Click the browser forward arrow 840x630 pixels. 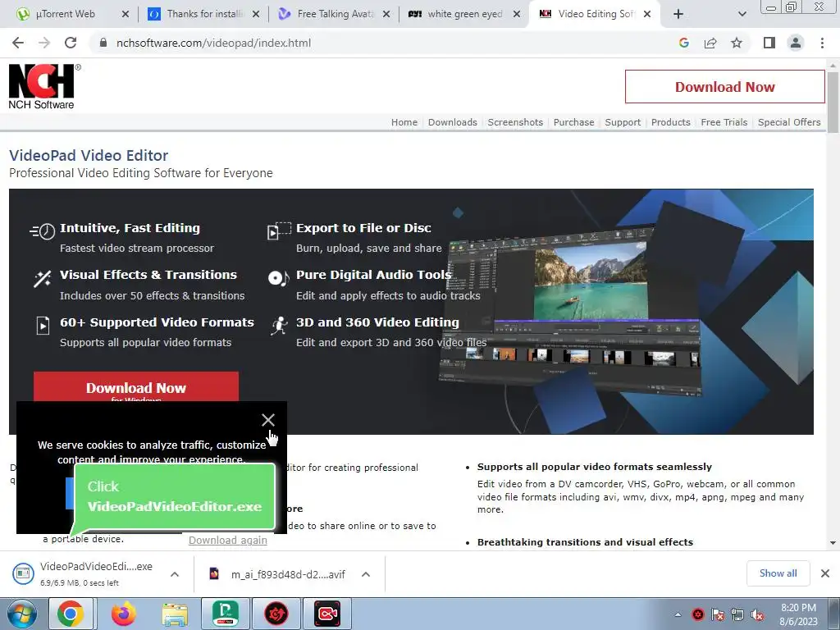point(44,43)
